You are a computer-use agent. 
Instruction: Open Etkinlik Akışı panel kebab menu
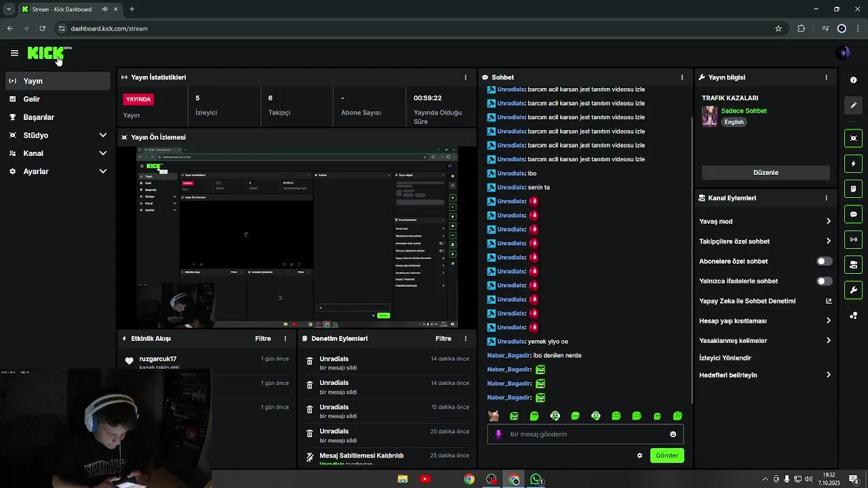(x=285, y=338)
